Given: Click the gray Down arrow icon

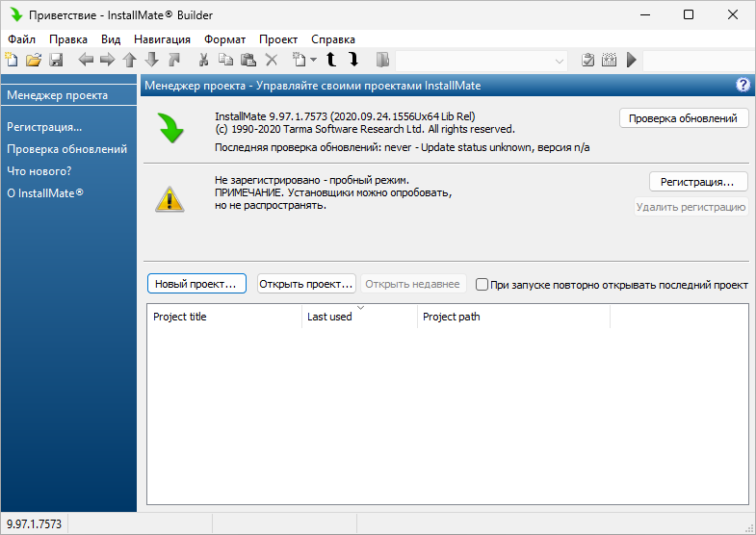Looking at the screenshot, I should 152,60.
